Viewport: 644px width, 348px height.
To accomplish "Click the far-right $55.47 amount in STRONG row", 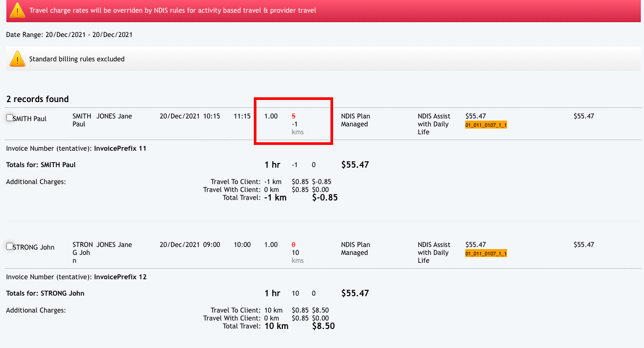I will coord(584,245).
